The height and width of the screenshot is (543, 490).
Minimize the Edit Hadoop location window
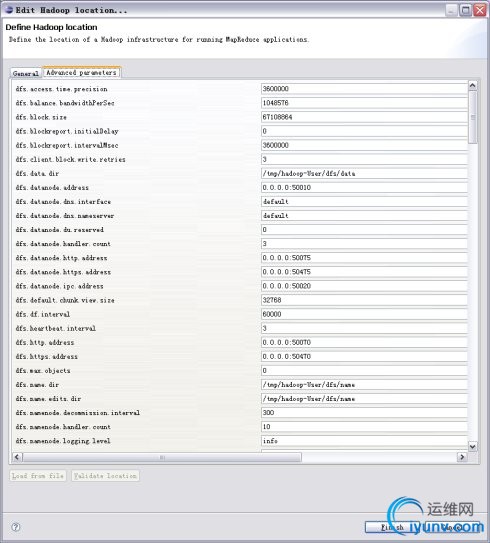point(451,10)
